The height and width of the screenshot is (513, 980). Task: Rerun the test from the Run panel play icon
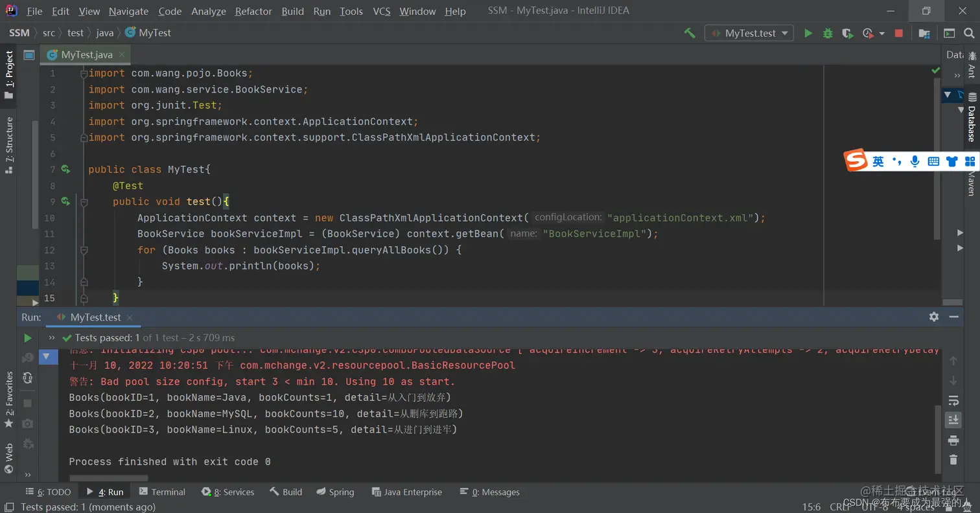(28, 337)
